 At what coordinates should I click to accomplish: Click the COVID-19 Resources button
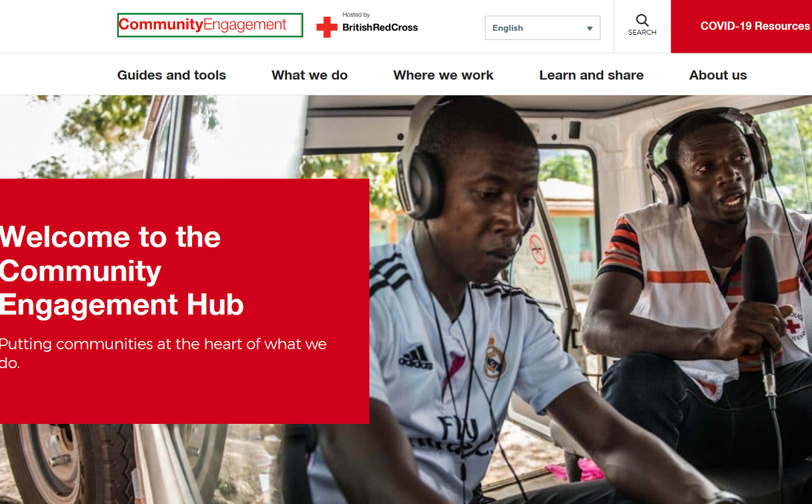coord(741,27)
